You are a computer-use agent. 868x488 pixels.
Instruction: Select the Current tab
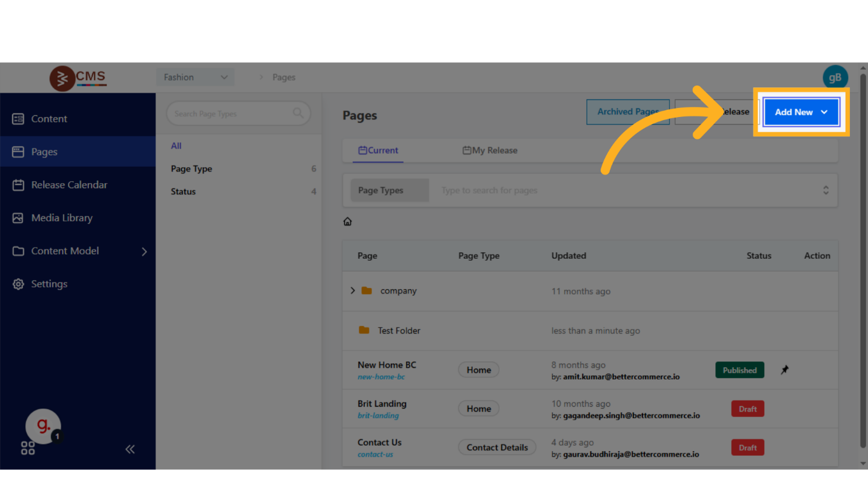pyautogui.click(x=378, y=150)
